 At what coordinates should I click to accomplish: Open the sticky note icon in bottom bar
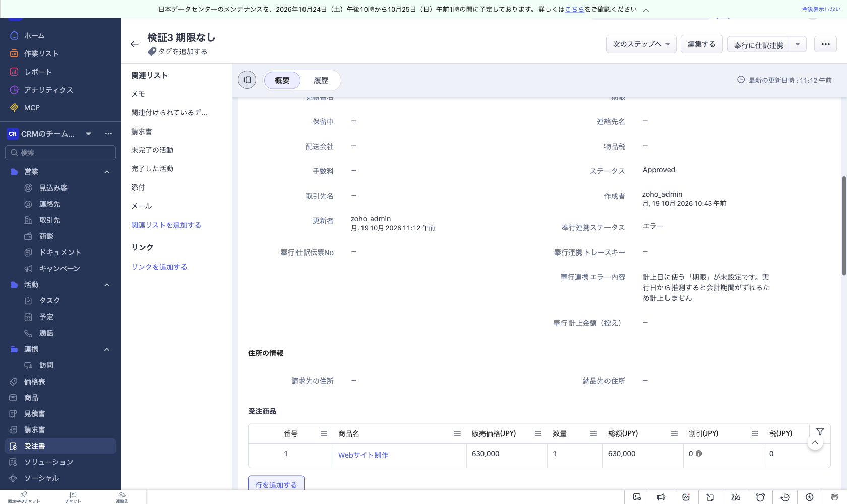pos(711,497)
